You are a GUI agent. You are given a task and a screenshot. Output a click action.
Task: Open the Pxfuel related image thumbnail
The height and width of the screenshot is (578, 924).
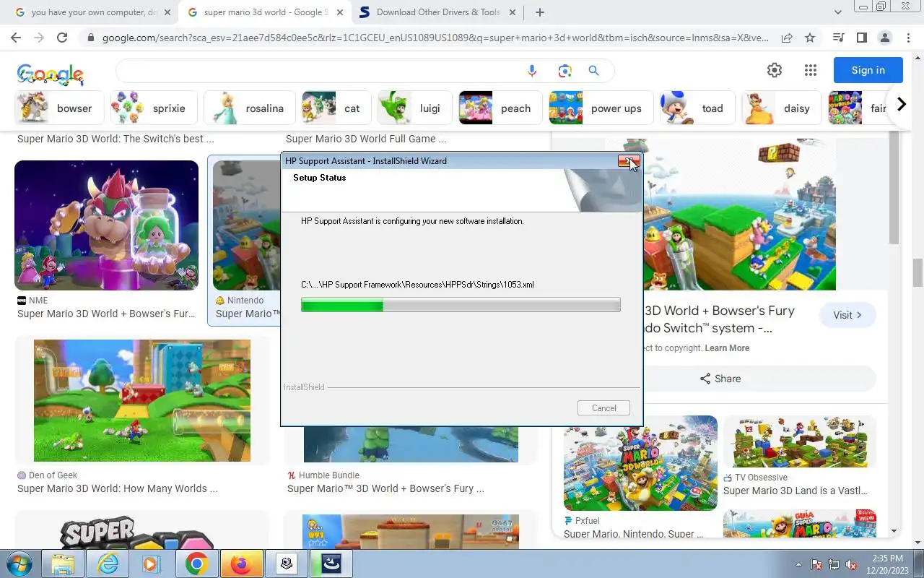pyautogui.click(x=640, y=463)
